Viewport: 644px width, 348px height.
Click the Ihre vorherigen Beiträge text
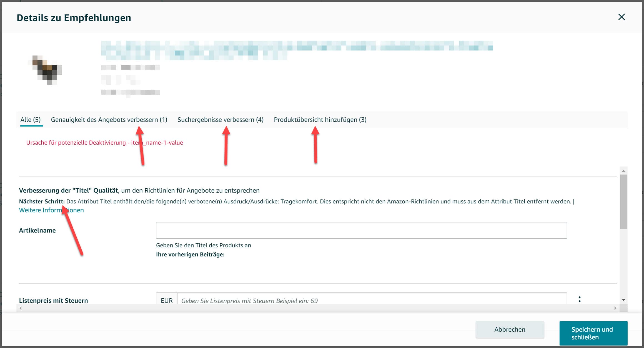tap(190, 254)
